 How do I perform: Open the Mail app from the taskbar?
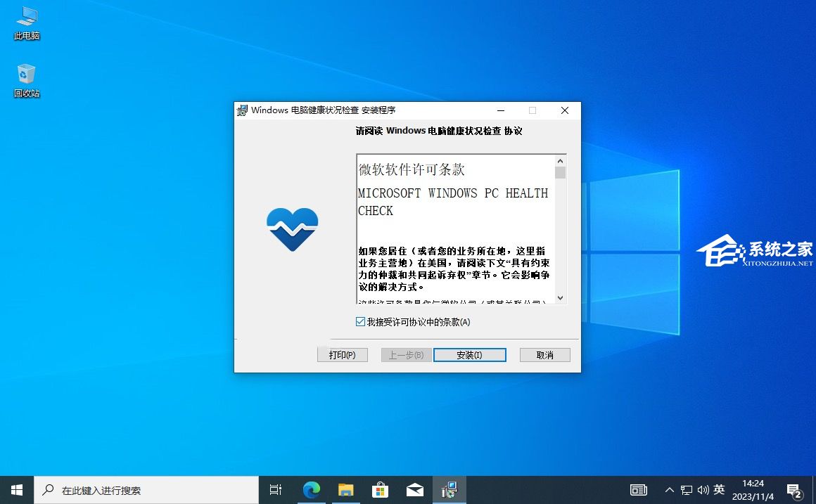tap(415, 490)
